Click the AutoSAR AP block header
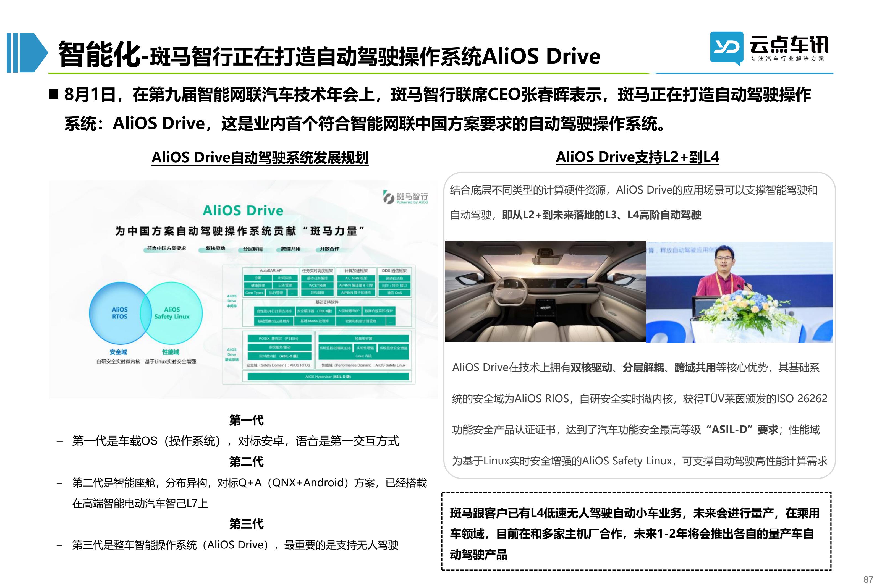This screenshot has height=588, width=882. point(271,270)
